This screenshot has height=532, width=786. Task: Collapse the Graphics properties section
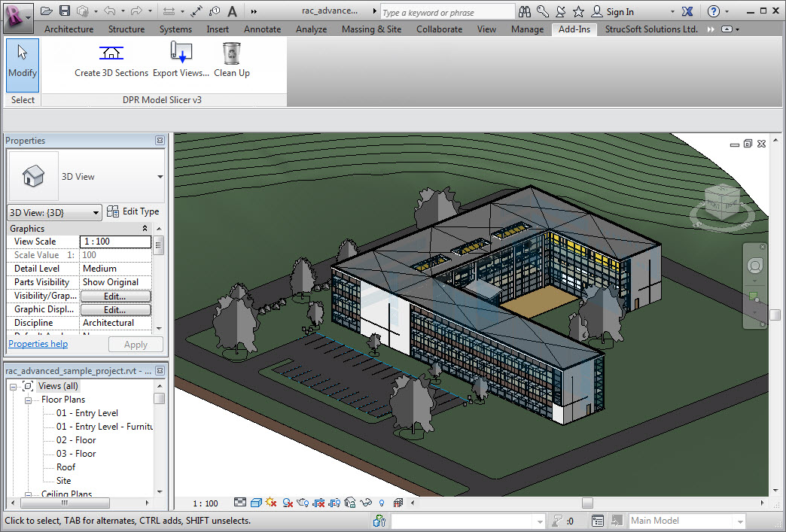145,229
